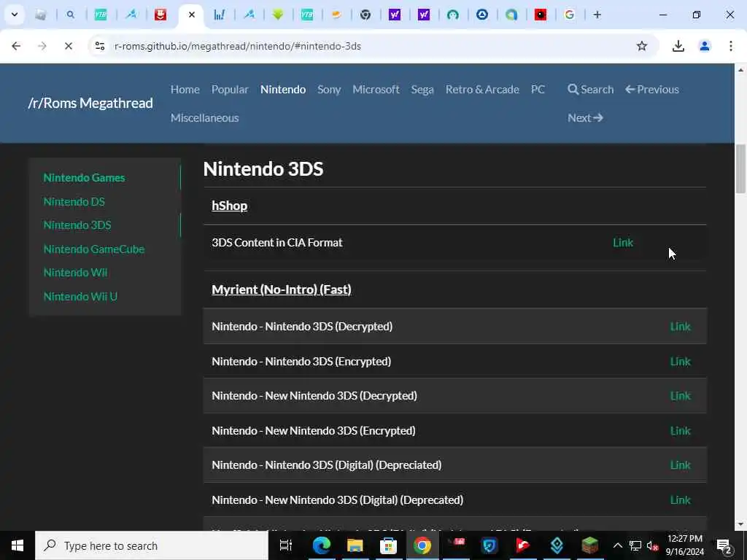Open the tab search dropdown chevron
747x560 pixels.
[x=15, y=15]
